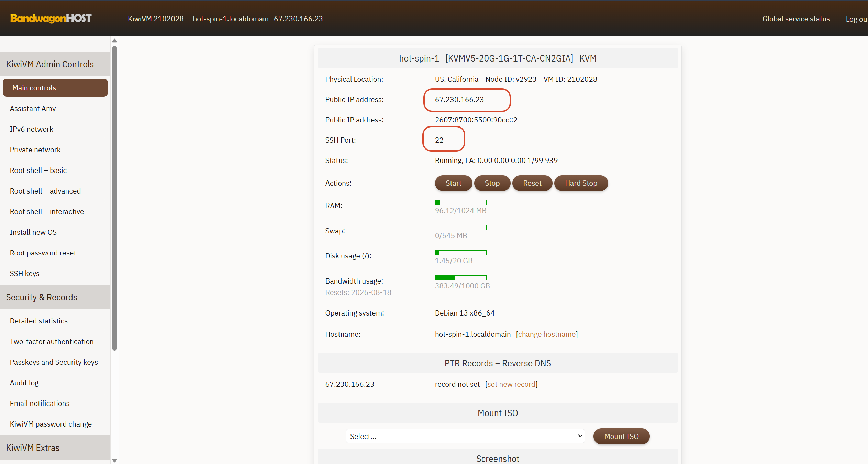Open Private network page
The width and height of the screenshot is (868, 464).
(35, 150)
